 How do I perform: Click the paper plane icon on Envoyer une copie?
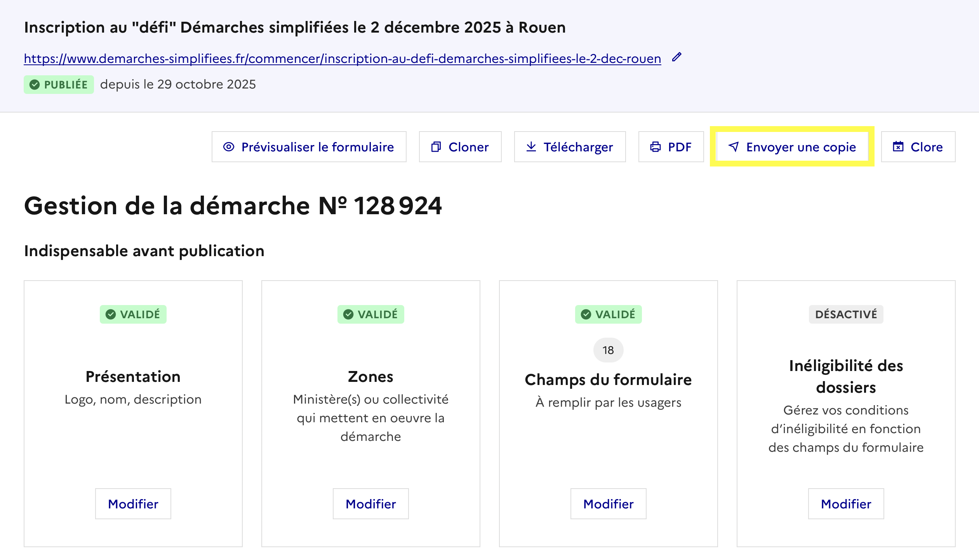pyautogui.click(x=733, y=147)
